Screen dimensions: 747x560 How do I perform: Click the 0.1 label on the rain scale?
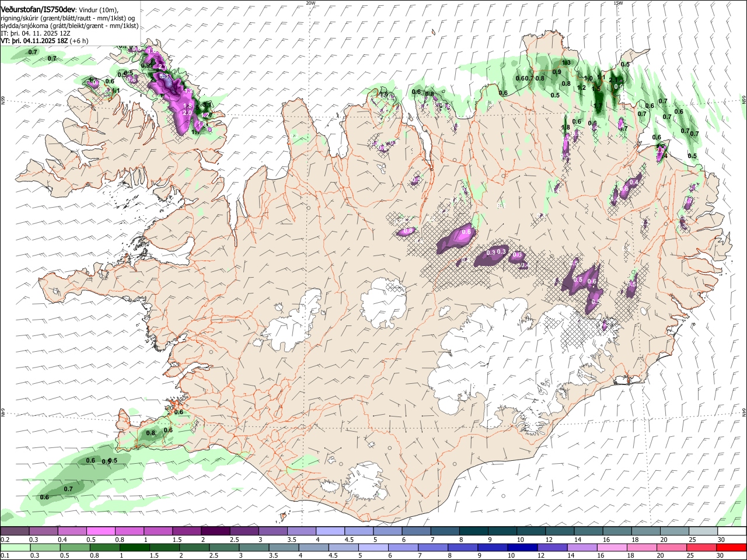(x=5, y=556)
